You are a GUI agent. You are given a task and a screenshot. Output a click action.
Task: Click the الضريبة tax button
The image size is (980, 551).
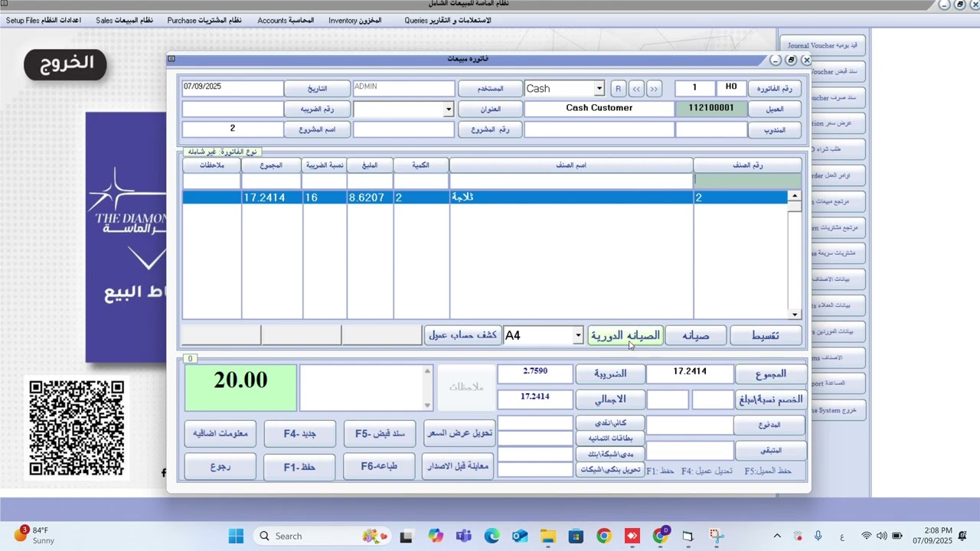(x=610, y=374)
